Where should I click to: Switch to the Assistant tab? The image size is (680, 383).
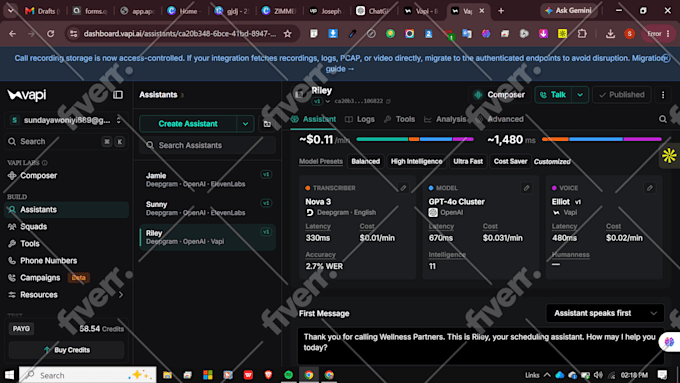pos(314,119)
